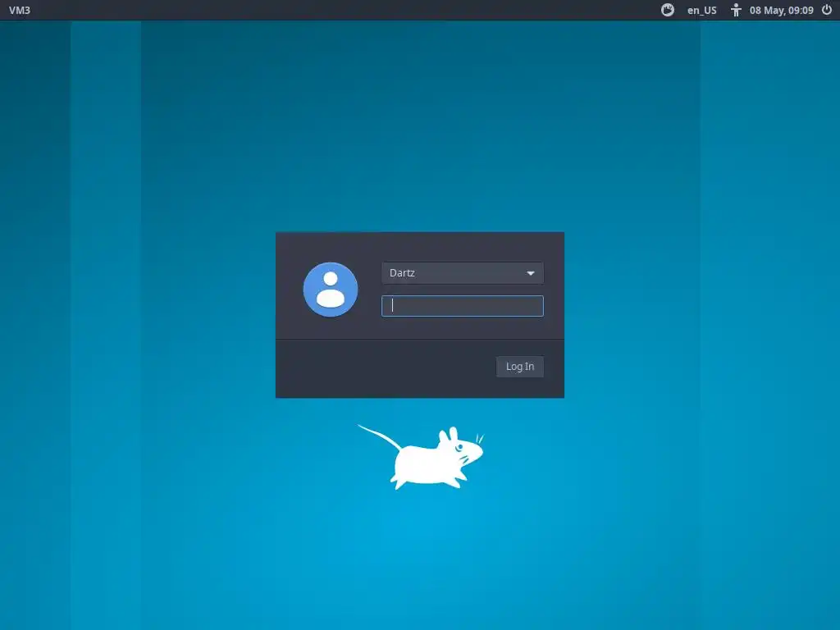Click the power button icon

827,10
